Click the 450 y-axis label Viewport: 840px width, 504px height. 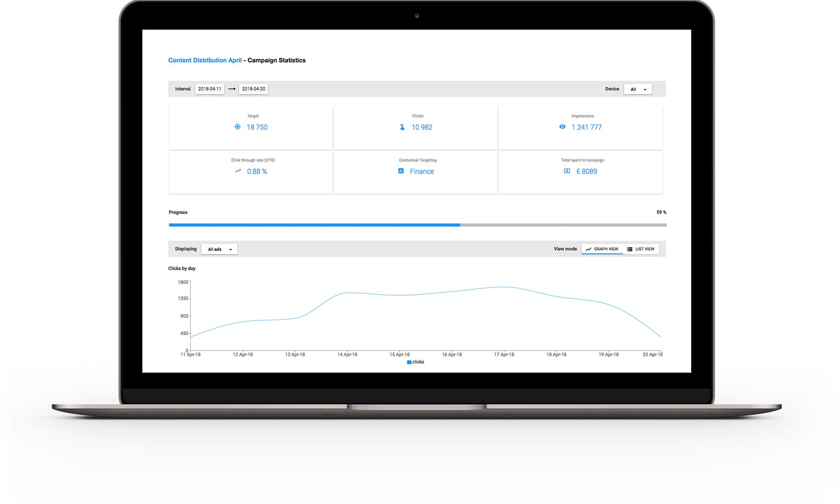[x=184, y=333]
